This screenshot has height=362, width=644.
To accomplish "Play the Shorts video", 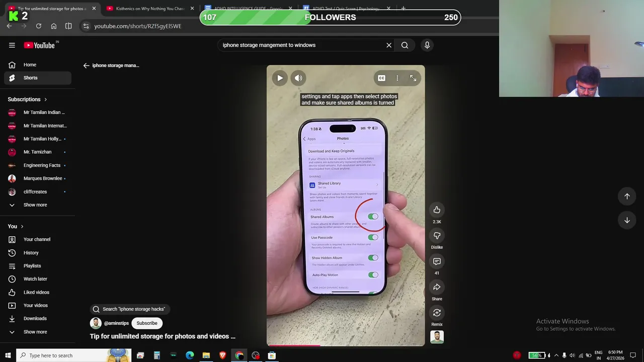I will 280,78.
